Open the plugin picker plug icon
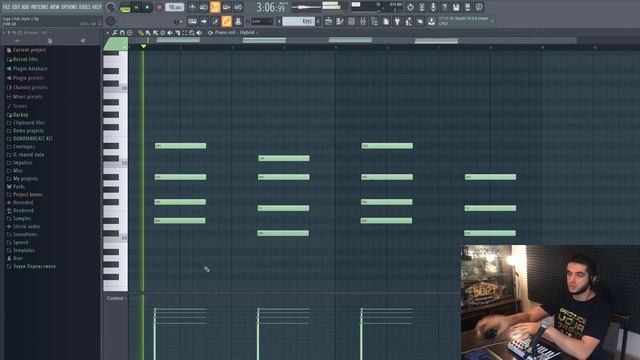Screen dimensions: 640x360 tap(397, 21)
